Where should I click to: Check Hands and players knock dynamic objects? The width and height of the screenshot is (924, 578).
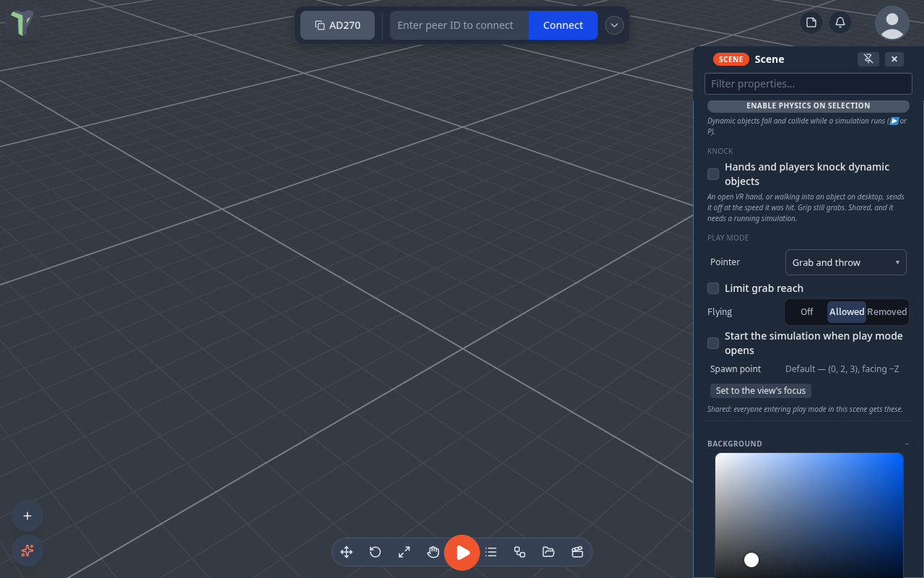click(x=713, y=174)
